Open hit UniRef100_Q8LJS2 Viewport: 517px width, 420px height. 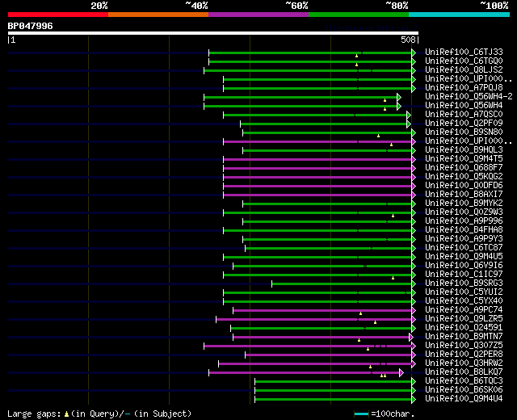click(x=464, y=69)
